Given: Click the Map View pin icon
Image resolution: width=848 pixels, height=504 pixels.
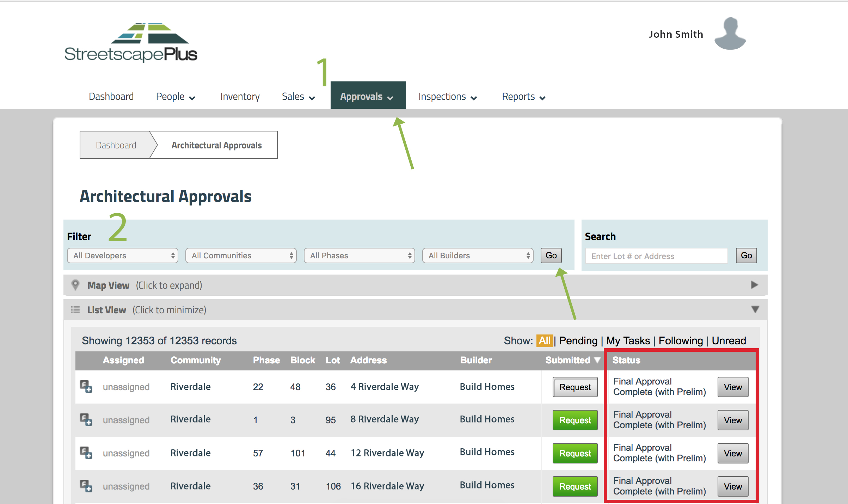Looking at the screenshot, I should pyautogui.click(x=75, y=285).
